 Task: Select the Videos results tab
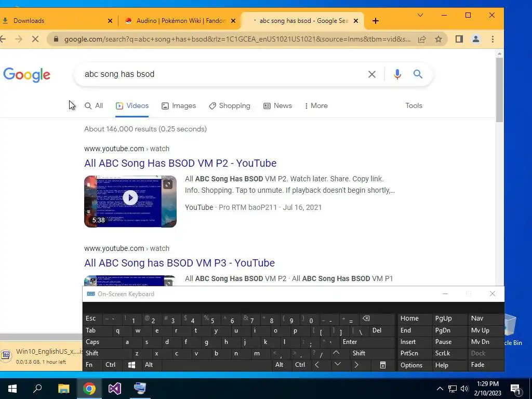[x=132, y=106]
